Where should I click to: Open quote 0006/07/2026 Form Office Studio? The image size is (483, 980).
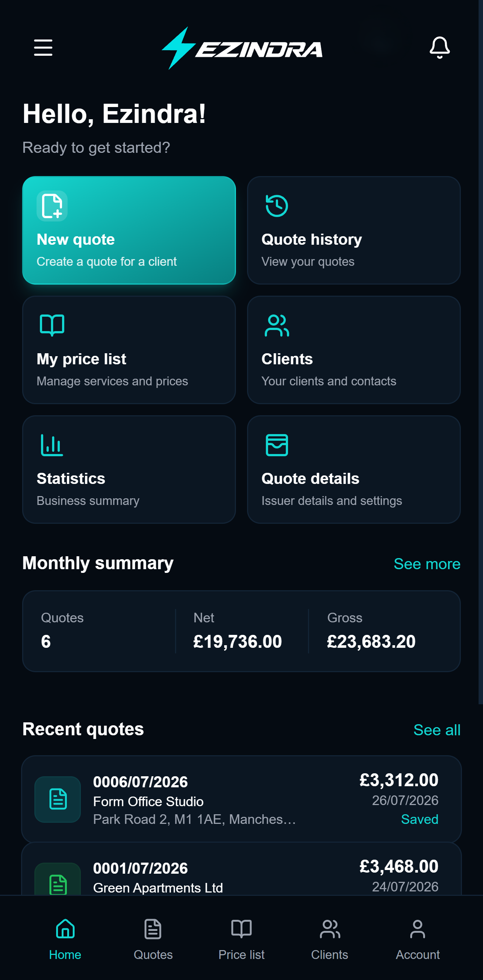pos(241,798)
